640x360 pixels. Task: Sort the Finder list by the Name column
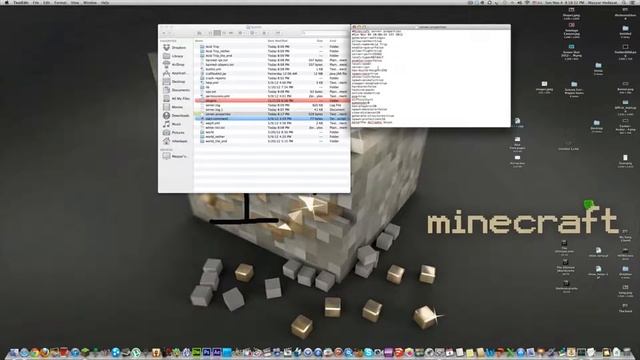(x=199, y=41)
